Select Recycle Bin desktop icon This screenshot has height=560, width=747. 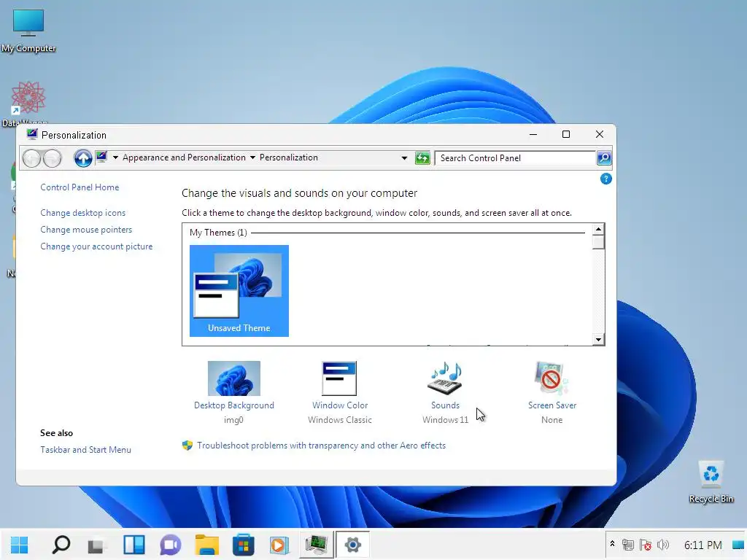711,482
